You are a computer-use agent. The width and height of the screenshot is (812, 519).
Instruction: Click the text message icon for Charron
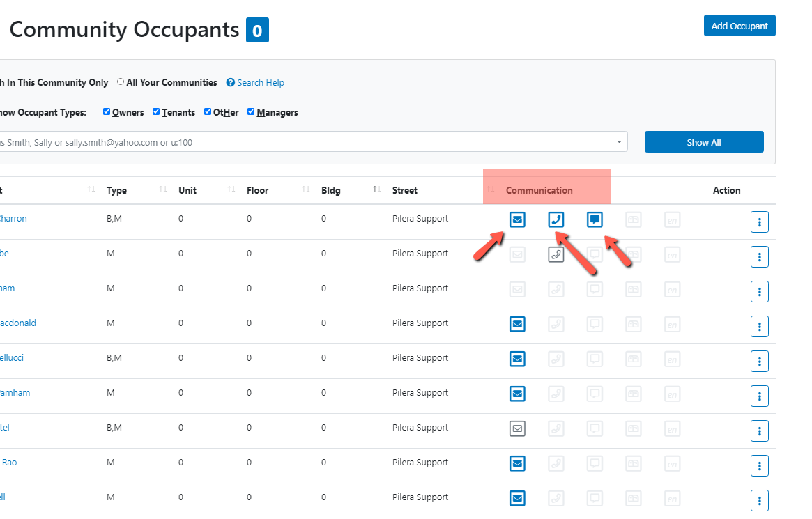pos(595,220)
